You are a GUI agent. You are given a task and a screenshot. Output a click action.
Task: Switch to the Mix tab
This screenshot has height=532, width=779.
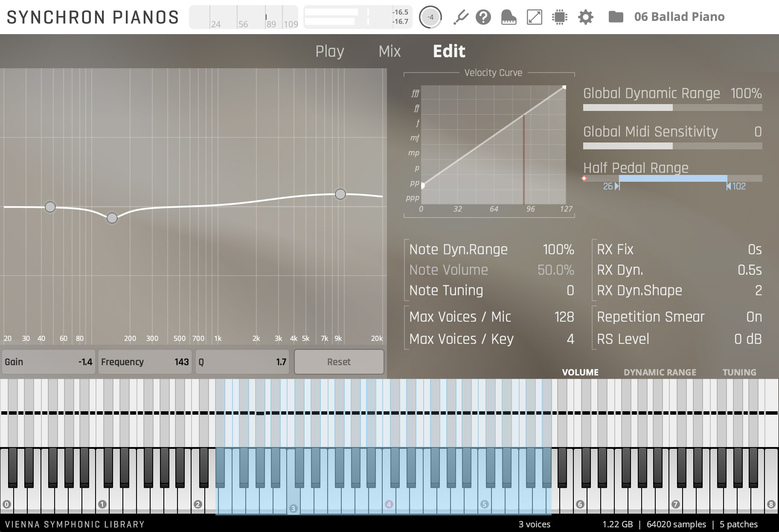(389, 51)
